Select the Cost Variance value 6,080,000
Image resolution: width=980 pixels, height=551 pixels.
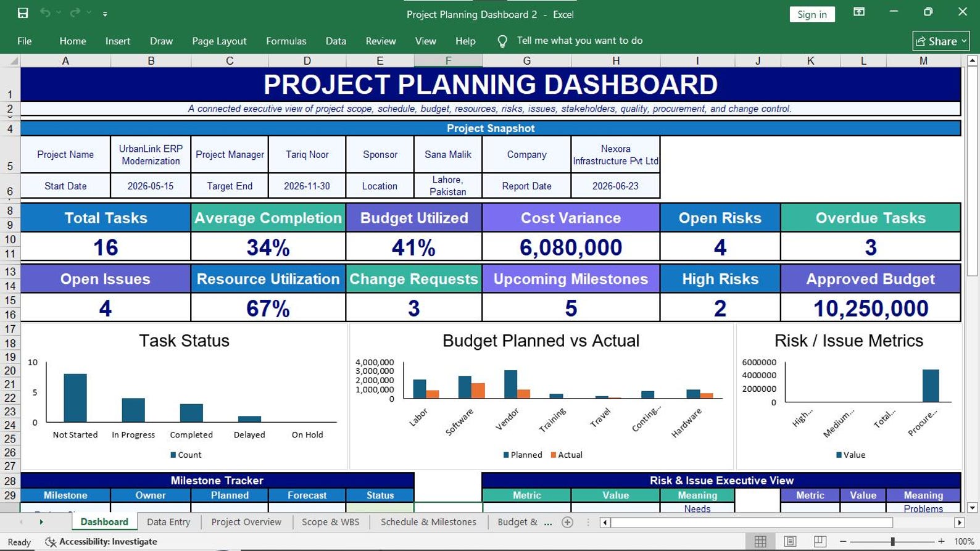tap(571, 247)
